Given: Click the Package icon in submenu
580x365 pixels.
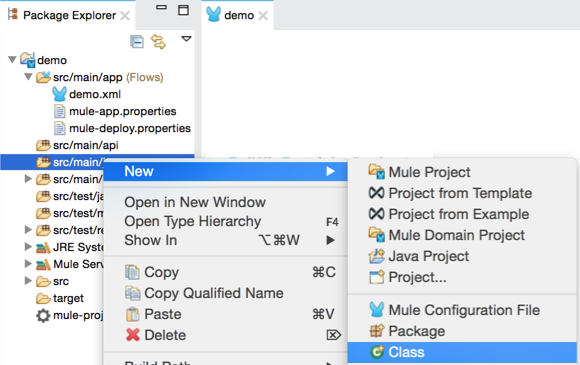Looking at the screenshot, I should pyautogui.click(x=377, y=331).
